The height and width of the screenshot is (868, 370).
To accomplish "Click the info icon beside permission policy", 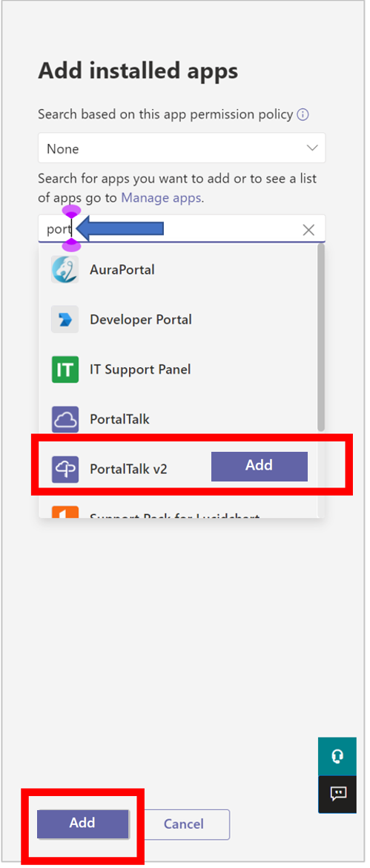I will 303,114.
